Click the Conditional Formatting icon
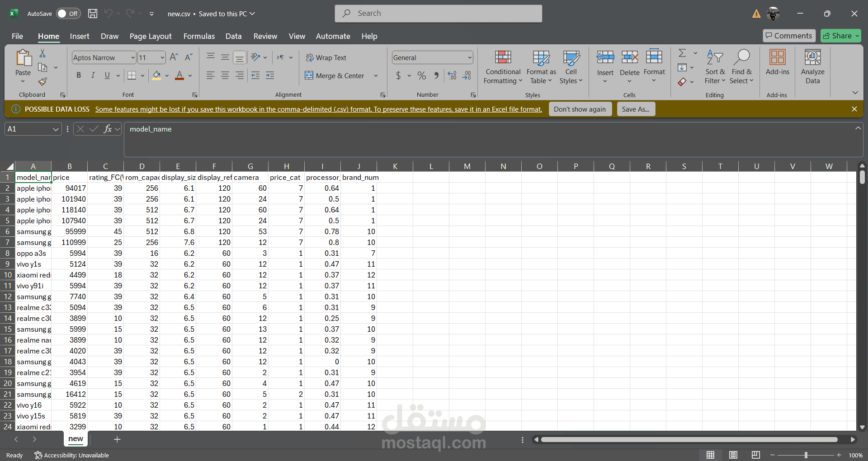Image resolution: width=868 pixels, height=461 pixels. click(503, 58)
